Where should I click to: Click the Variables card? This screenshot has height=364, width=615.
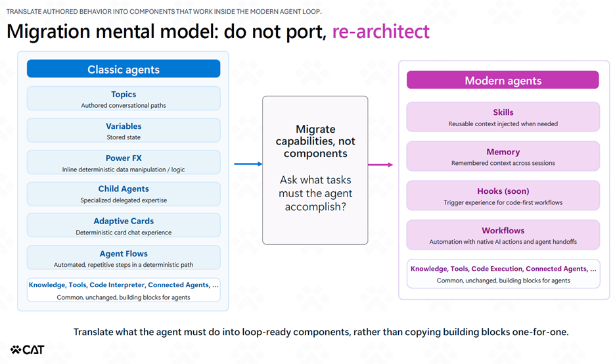click(124, 130)
